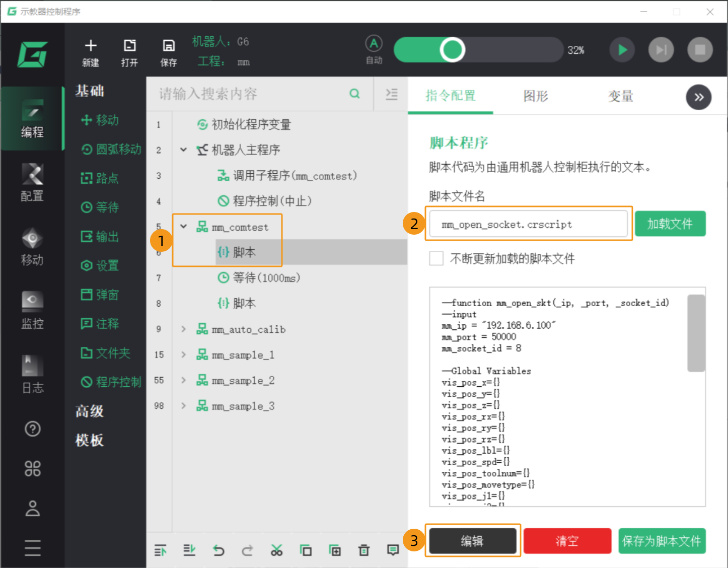Adjust the 32% speed slider handle
This screenshot has width=728, height=568.
[452, 49]
